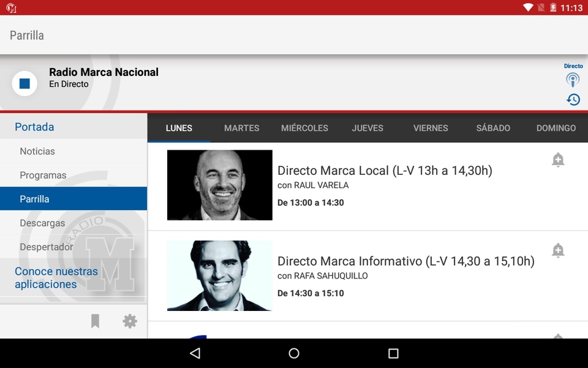Viewport: 588px width, 368px height.
Task: Stop the Radio Marca Nacional live stream
Action: point(24,83)
